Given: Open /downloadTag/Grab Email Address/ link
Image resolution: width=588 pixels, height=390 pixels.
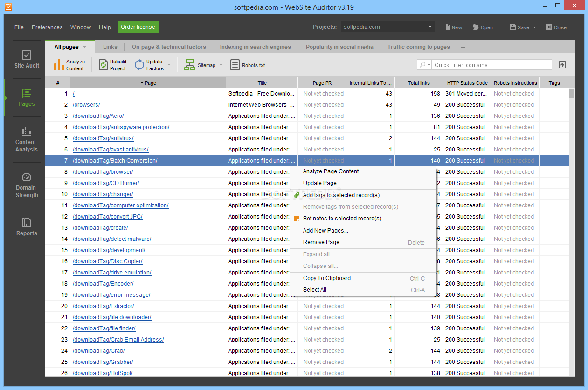Looking at the screenshot, I should (118, 340).
